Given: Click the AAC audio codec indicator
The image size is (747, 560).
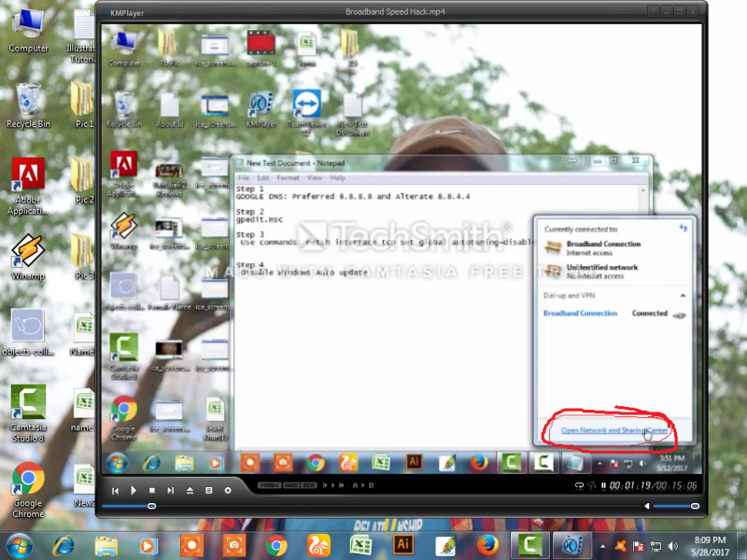Looking at the screenshot, I should [291, 485].
